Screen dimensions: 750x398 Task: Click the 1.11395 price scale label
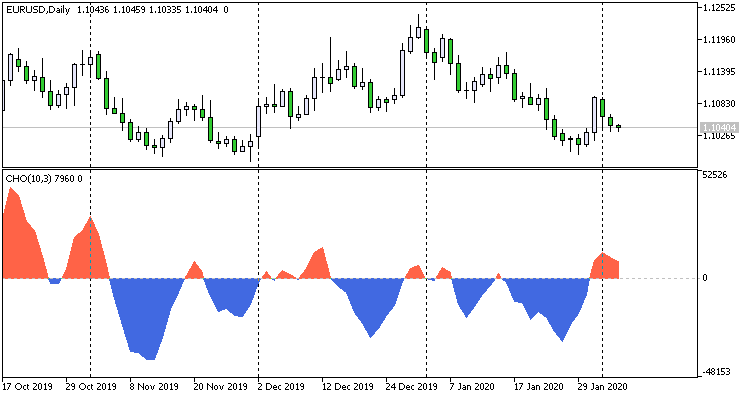click(719, 71)
